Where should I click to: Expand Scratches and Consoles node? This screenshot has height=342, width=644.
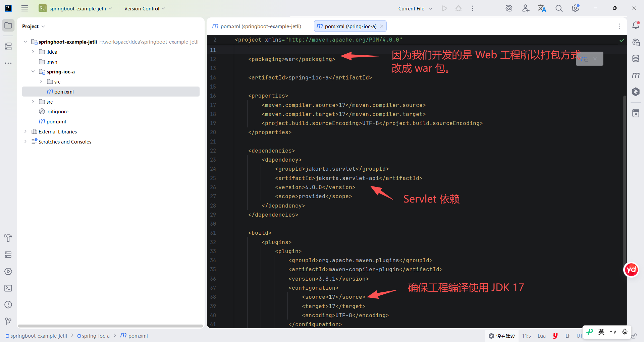[25, 141]
